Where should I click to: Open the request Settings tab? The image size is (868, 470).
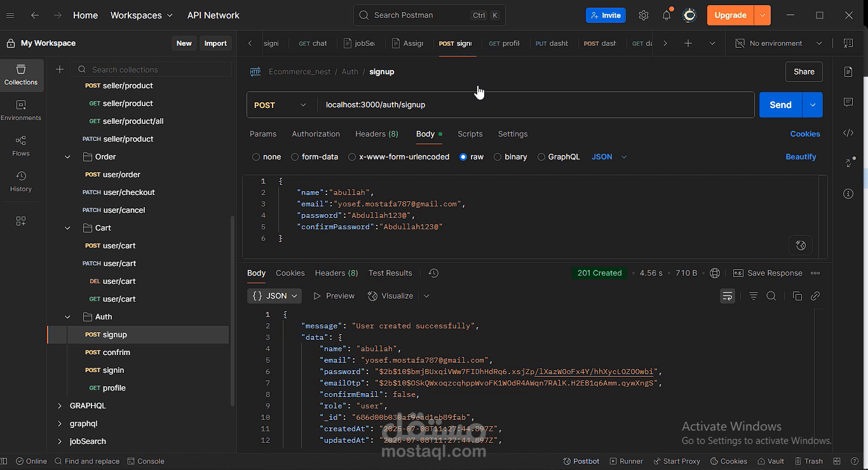[x=513, y=134]
